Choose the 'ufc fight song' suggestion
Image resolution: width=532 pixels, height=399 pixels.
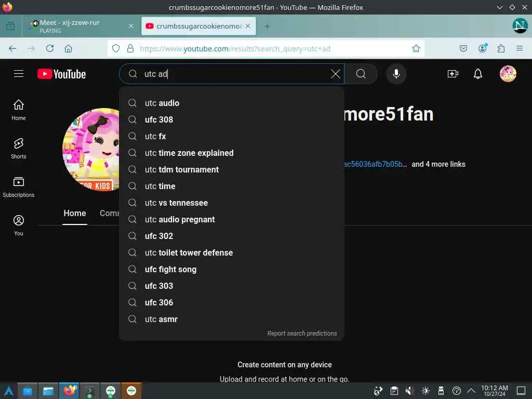231,270
